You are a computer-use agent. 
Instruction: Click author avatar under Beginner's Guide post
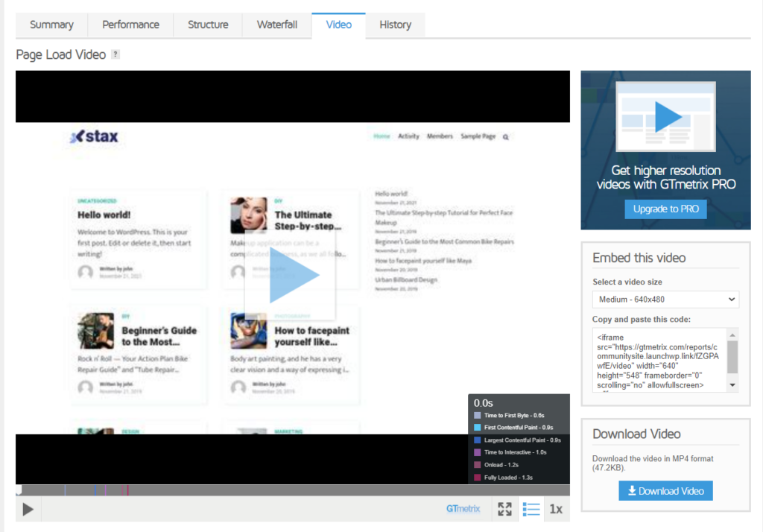(85, 387)
